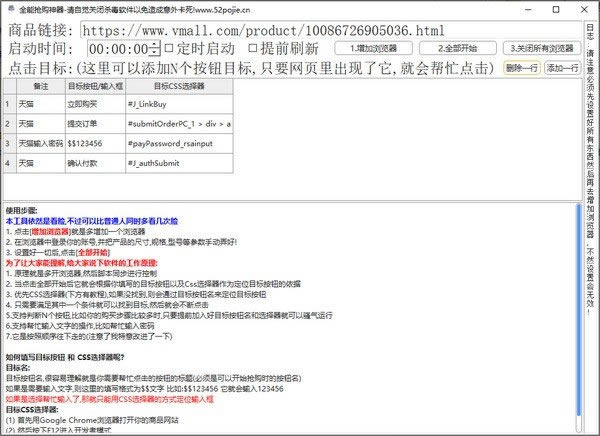
Task: Select row header number 3
Action: pyautogui.click(x=10, y=144)
